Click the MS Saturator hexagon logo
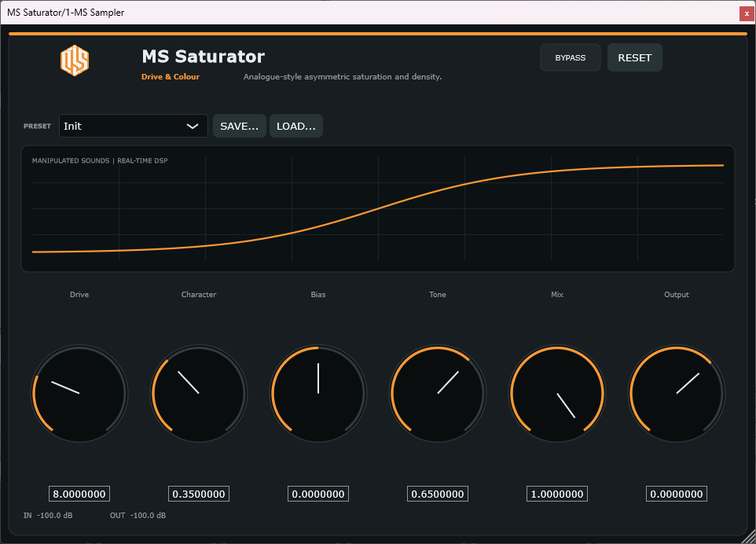The height and width of the screenshot is (544, 756). [x=75, y=61]
